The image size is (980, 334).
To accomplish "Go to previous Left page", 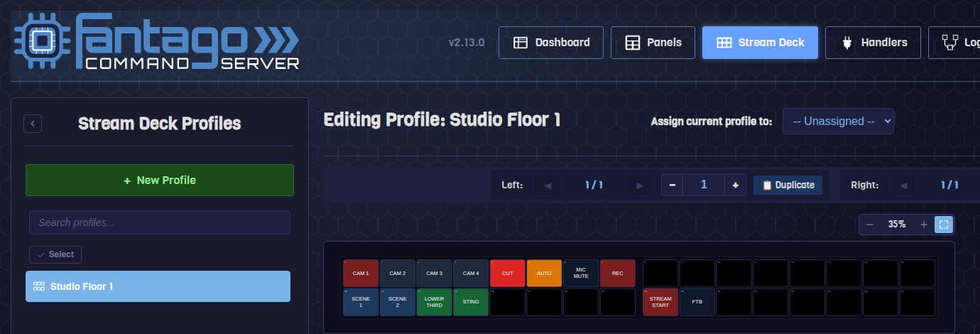I will tap(548, 185).
